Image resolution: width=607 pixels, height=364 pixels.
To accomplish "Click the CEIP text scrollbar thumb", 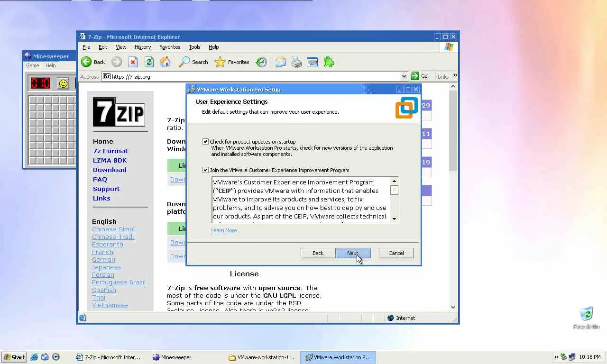I will (394, 190).
